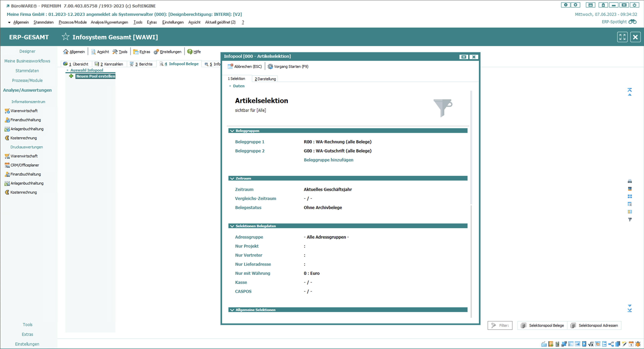Collapse the Selektionen Belegdaten section
Screen dimensions: 644x349
[232, 226]
